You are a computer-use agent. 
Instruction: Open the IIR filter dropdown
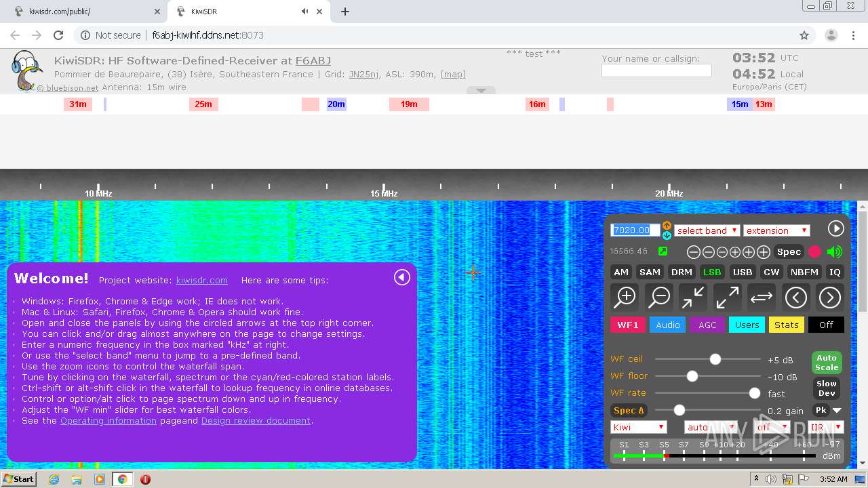[825, 427]
